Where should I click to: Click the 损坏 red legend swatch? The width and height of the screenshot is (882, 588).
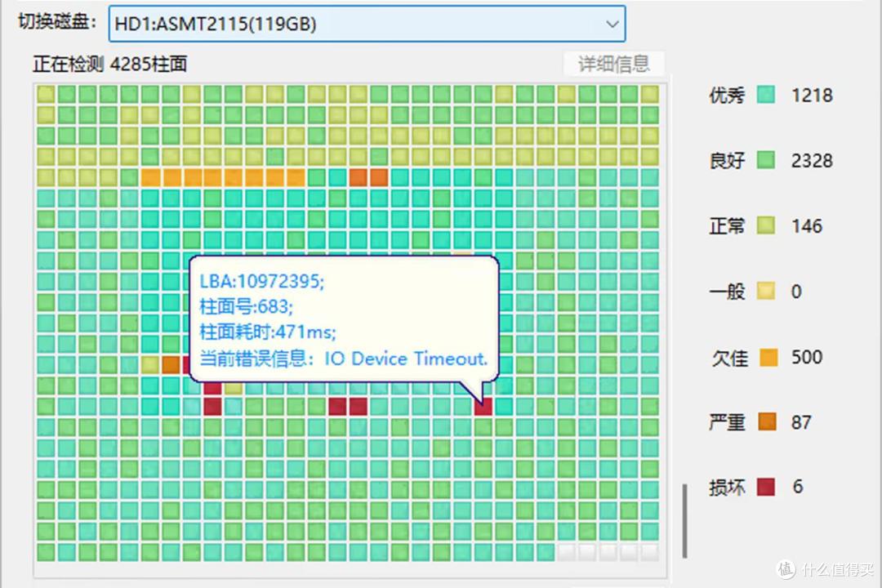click(x=765, y=487)
